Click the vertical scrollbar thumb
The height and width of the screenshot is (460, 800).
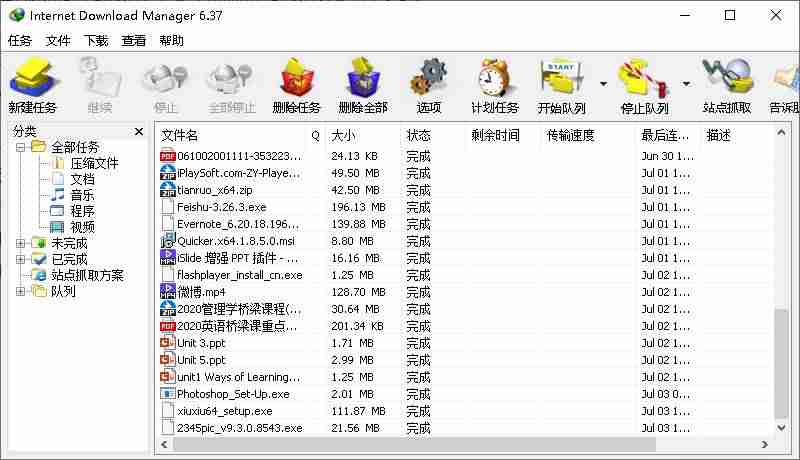781,364
